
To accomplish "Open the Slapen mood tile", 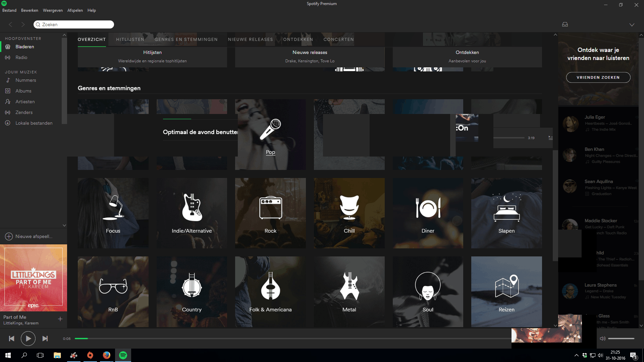I will click(506, 213).
